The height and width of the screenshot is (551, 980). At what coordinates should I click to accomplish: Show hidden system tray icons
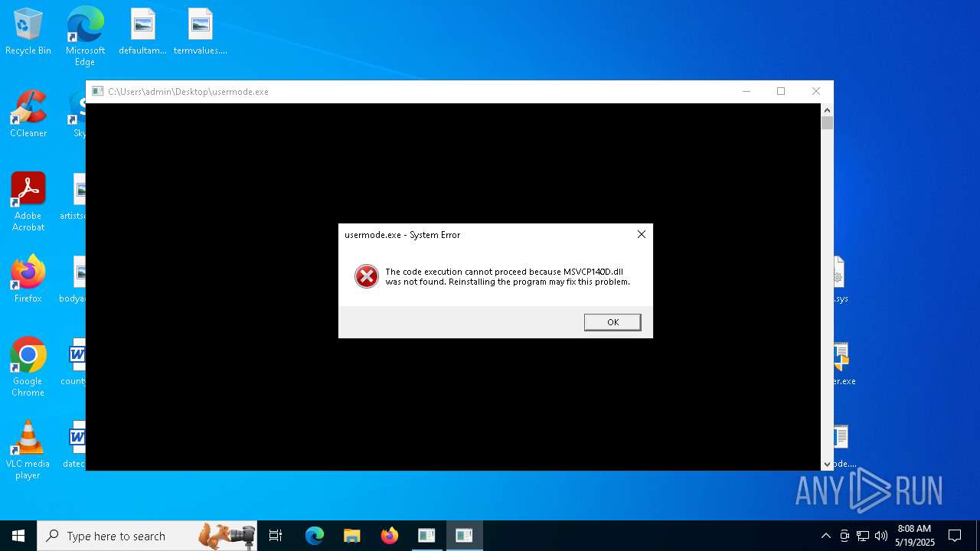point(825,536)
